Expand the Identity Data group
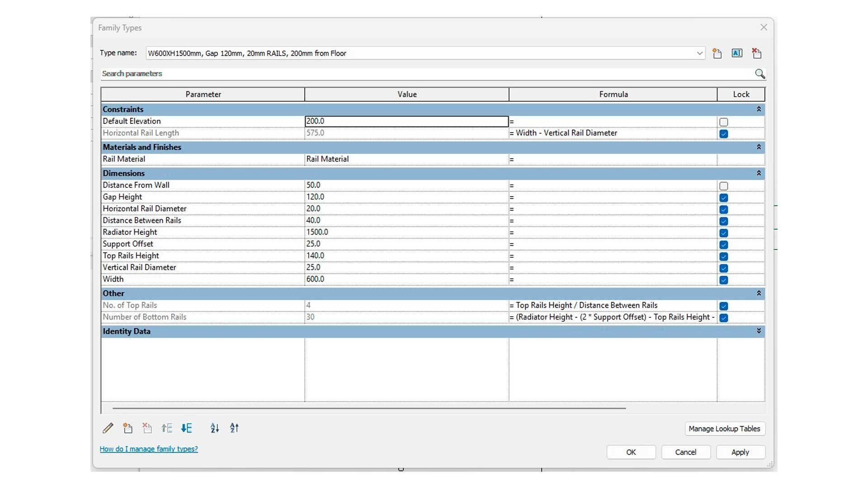Screen dimensions: 868x488 (x=759, y=331)
